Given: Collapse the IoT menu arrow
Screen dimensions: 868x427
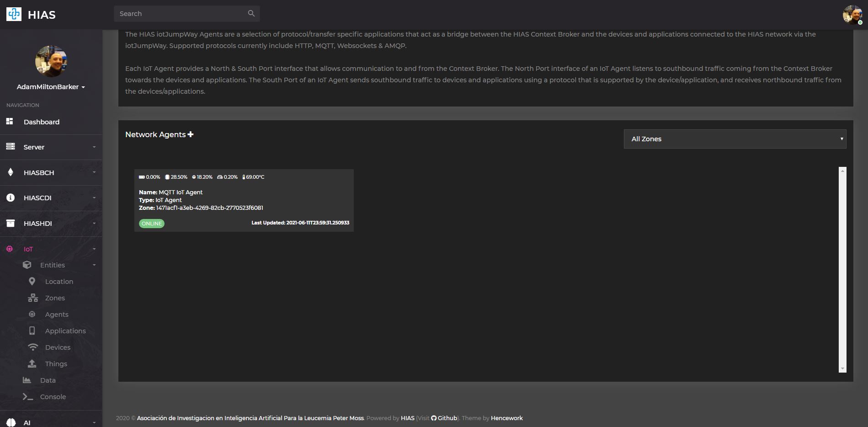Looking at the screenshot, I should click(x=94, y=249).
